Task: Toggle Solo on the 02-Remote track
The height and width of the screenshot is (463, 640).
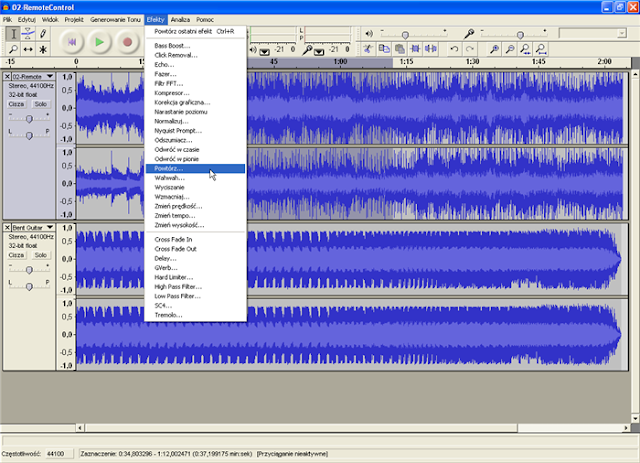Action: [40, 103]
